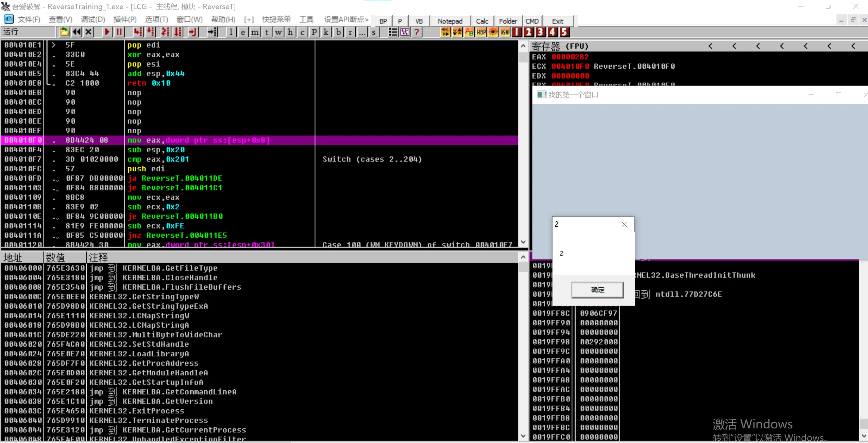This screenshot has width=868, height=443.
Task: Pause execution with the pause icon
Action: click(119, 32)
